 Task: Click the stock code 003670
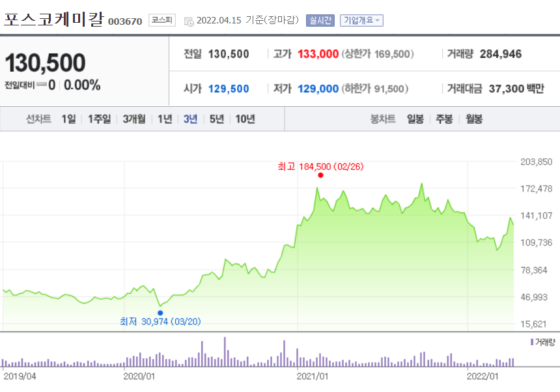click(125, 21)
